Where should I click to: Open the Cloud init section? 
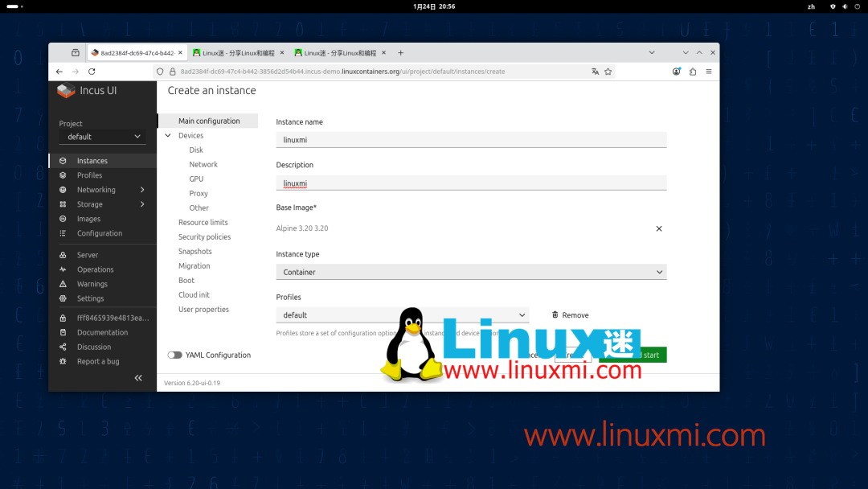coord(194,294)
